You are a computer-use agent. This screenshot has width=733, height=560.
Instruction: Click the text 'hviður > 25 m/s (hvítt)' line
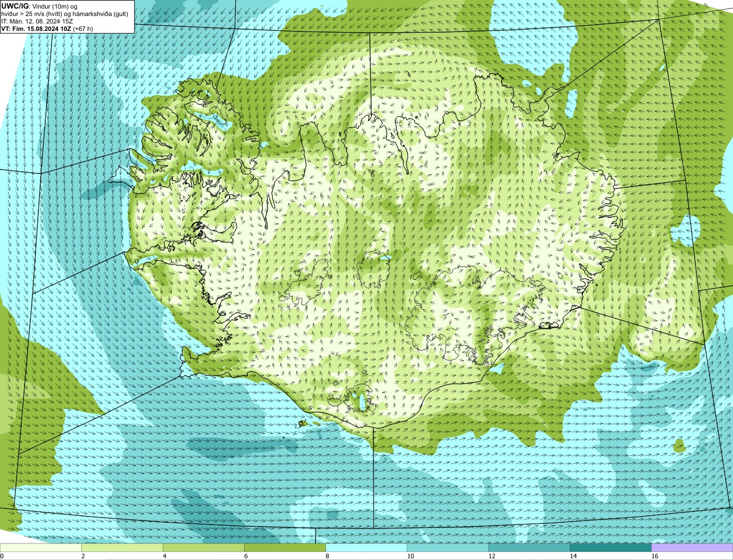(65, 13)
